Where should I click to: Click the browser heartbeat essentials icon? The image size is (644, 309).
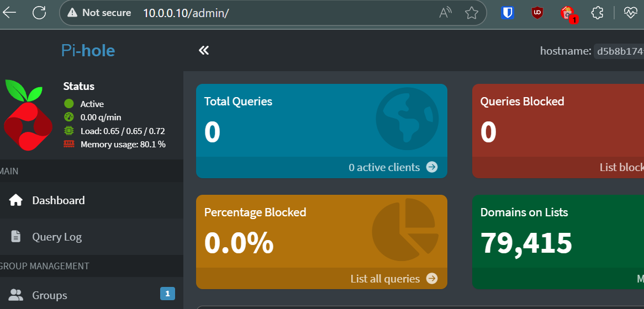tap(631, 13)
